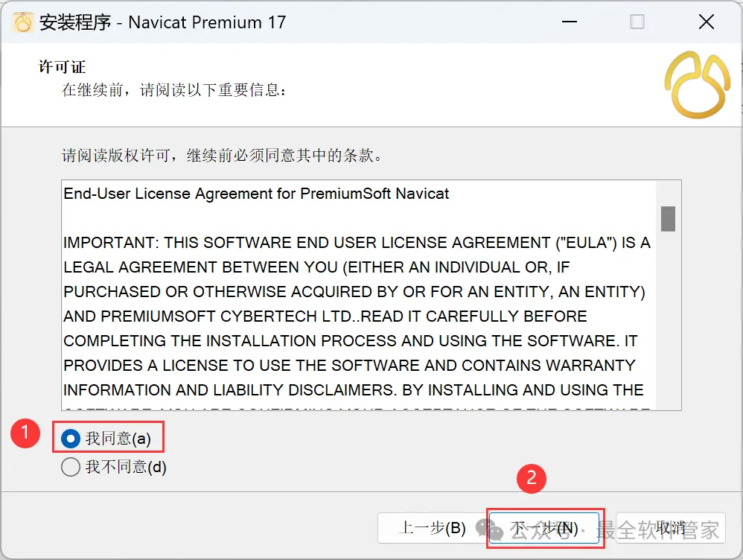The height and width of the screenshot is (560, 743).
Task: Click the 许可证 page title
Action: (62, 67)
